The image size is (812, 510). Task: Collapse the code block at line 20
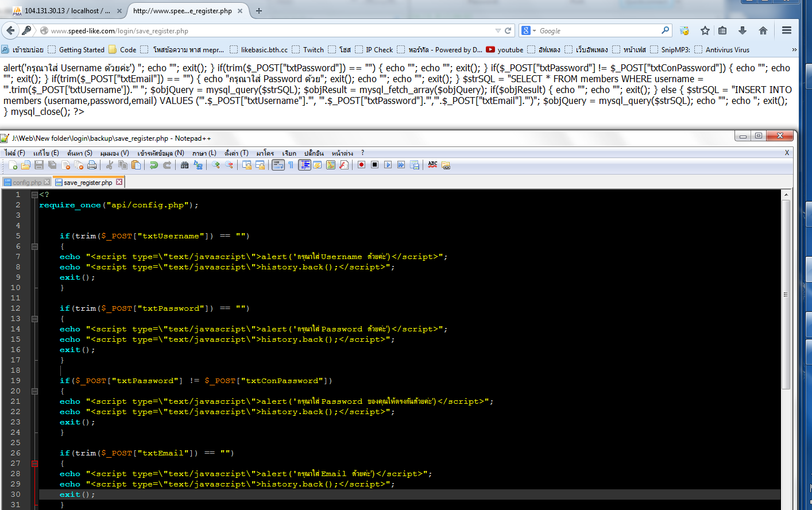pyautogui.click(x=34, y=391)
